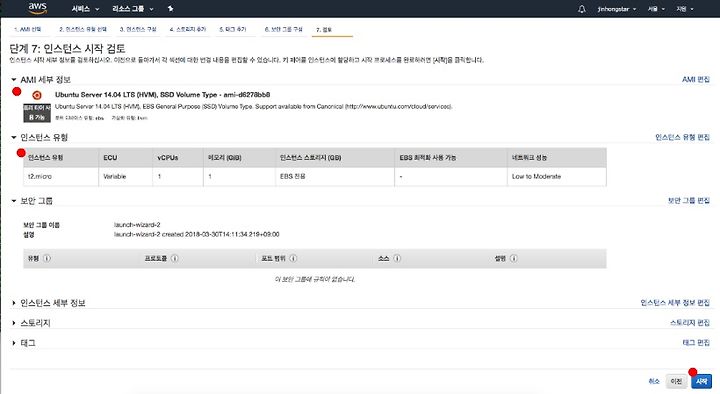Click the 태그 편집 link
Viewport: 720px width, 394px height.
[696, 343]
